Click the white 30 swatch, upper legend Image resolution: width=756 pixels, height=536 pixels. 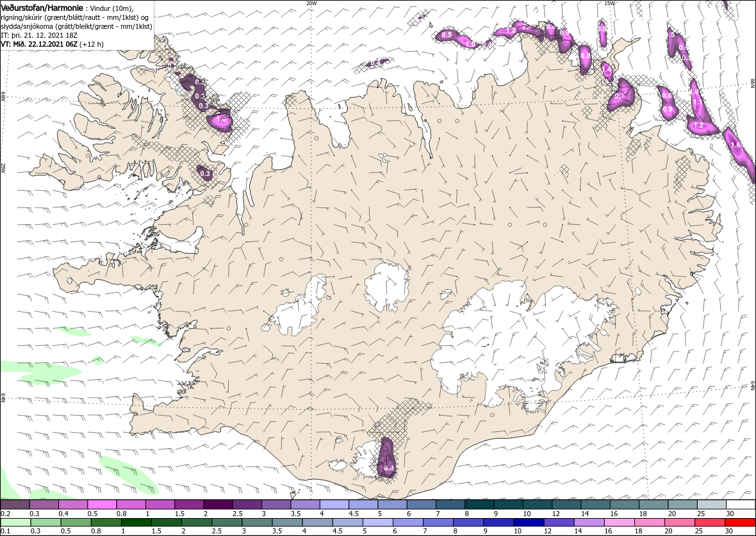[x=741, y=505]
